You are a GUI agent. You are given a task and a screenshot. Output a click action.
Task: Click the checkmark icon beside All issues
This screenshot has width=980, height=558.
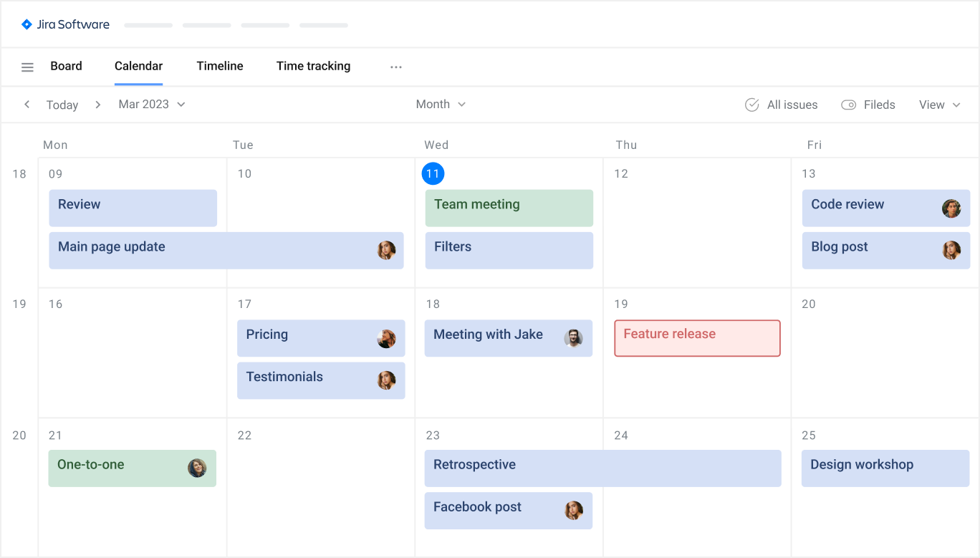pyautogui.click(x=751, y=105)
